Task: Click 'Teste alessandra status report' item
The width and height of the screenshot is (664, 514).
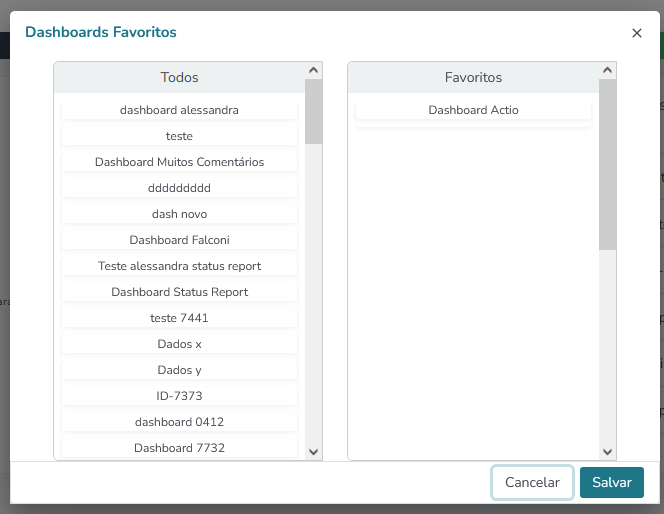Action: point(179,266)
